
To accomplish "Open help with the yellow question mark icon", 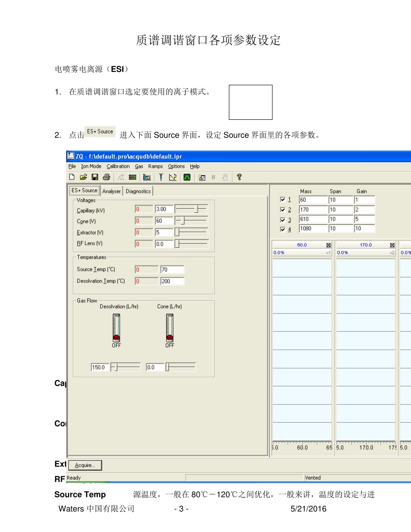I will 239,177.
